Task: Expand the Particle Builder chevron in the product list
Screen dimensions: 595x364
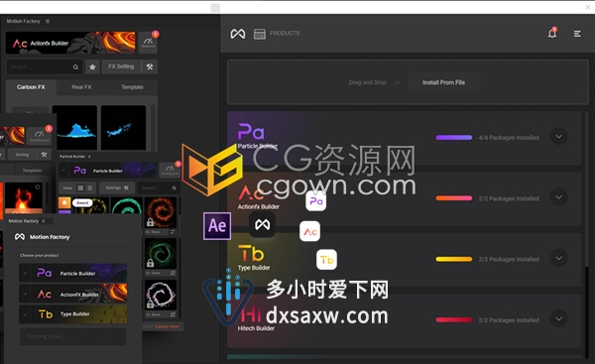Action: (25, 274)
